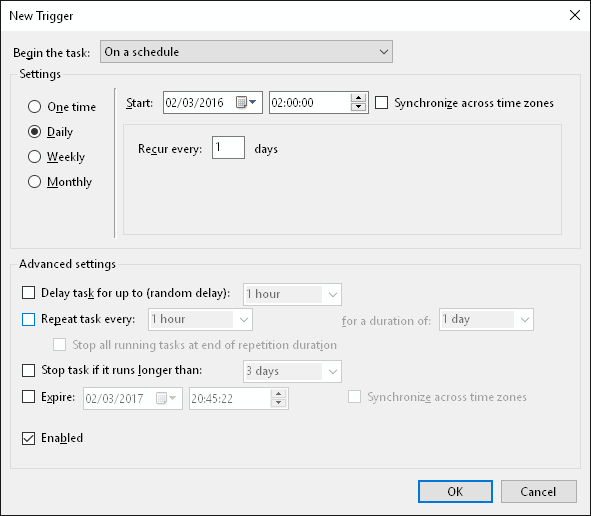Image resolution: width=591 pixels, height=516 pixels.
Task: Decrease start time with down spinner arrow
Action: pyautogui.click(x=358, y=107)
